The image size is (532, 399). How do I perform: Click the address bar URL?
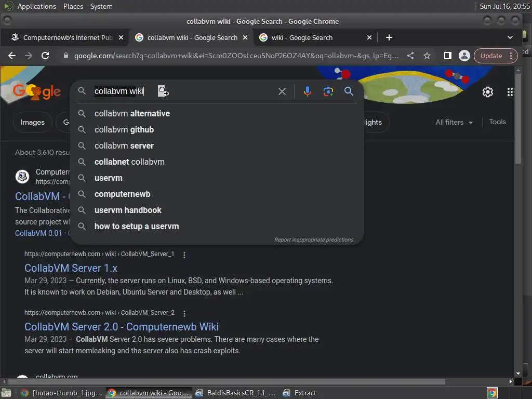236,56
